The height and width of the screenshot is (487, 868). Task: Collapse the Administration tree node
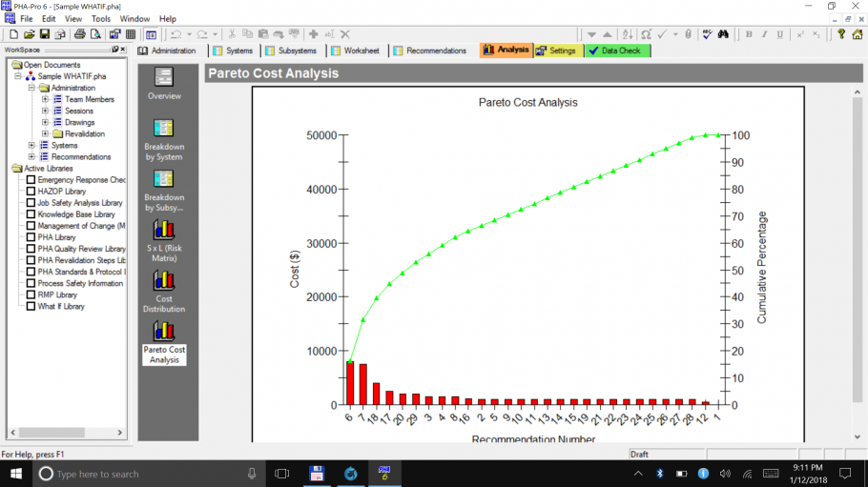pos(31,89)
